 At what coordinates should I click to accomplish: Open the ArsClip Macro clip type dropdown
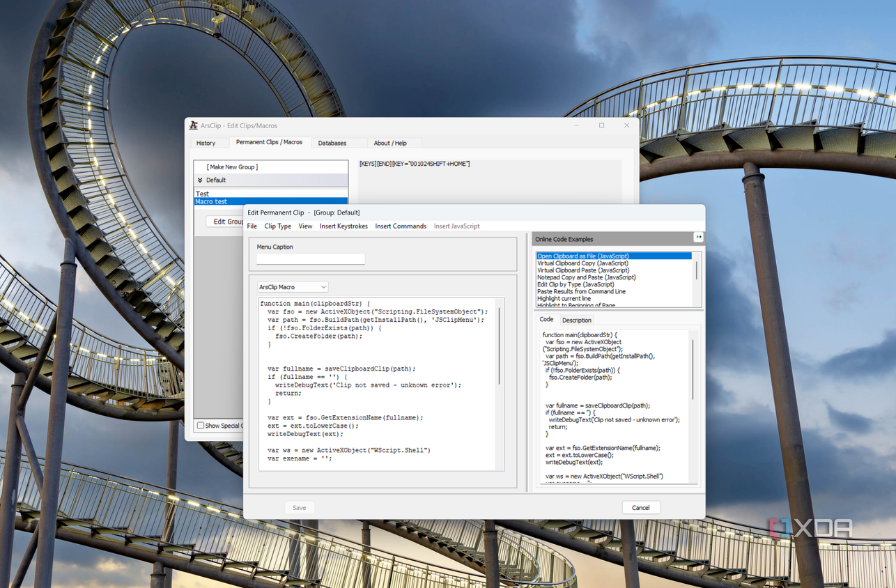click(293, 287)
